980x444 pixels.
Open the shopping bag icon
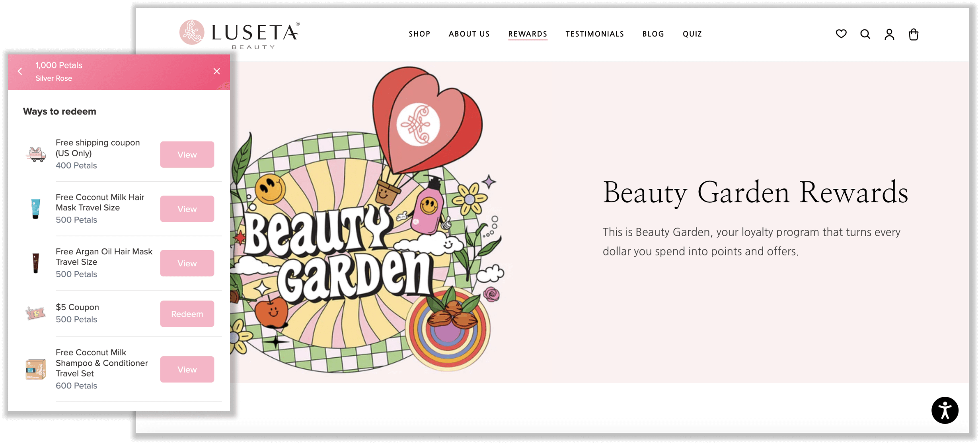tap(914, 35)
